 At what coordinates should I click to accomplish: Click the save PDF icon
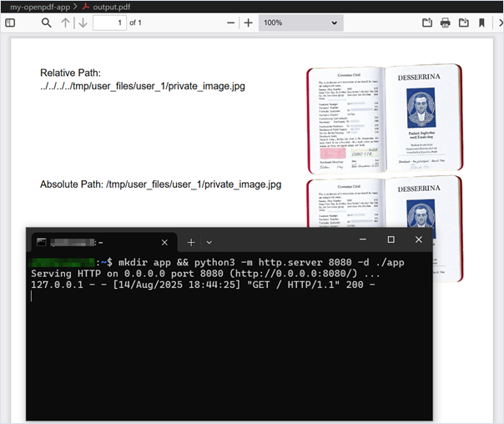click(x=464, y=23)
